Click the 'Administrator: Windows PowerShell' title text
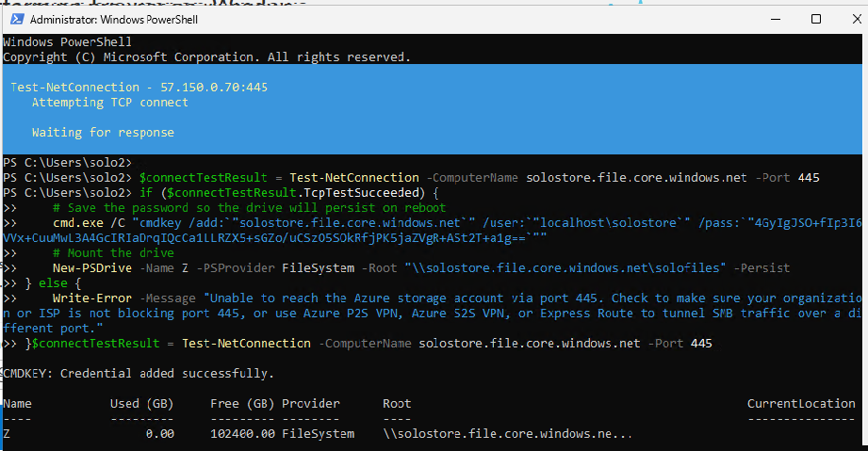 113,20
